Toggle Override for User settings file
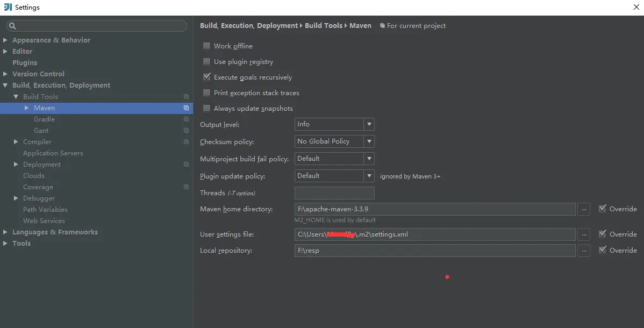Screen dimensions: 644x328 click(x=603, y=234)
